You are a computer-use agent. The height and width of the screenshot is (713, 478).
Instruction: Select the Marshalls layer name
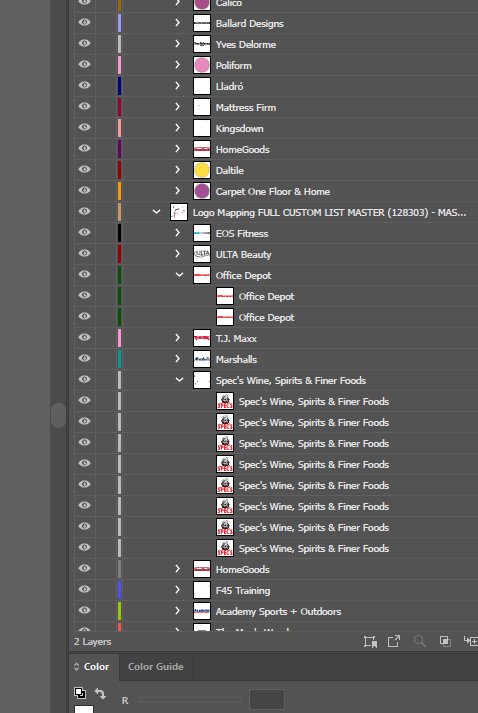[236, 360]
